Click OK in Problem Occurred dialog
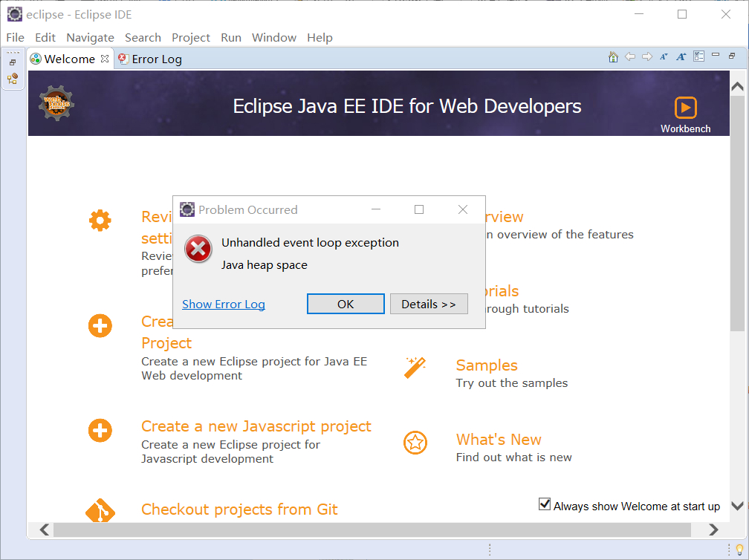The height and width of the screenshot is (560, 749). click(346, 304)
